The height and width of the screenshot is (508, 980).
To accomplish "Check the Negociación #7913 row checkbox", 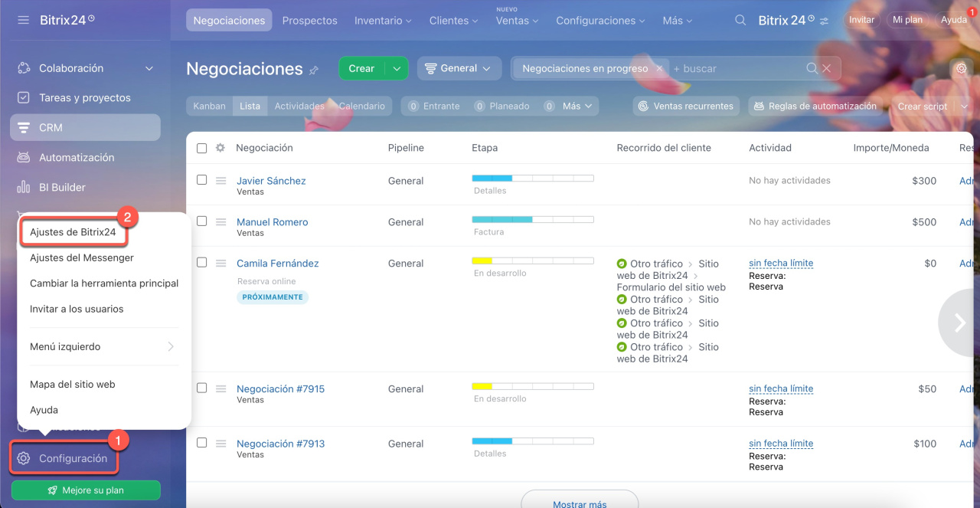I will pyautogui.click(x=201, y=443).
